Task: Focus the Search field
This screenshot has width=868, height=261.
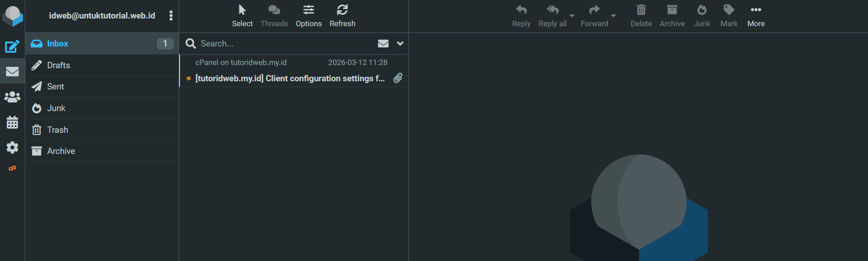Action: (x=285, y=44)
